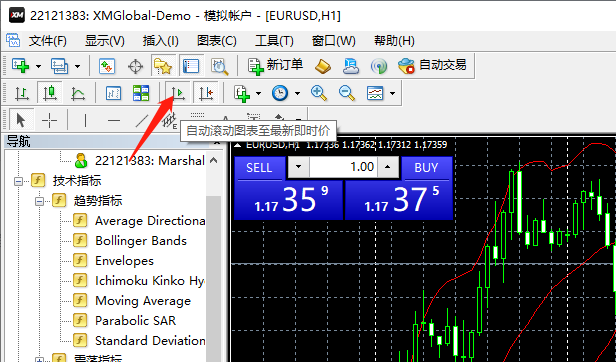Open the 工具(T) menu

pos(274,41)
